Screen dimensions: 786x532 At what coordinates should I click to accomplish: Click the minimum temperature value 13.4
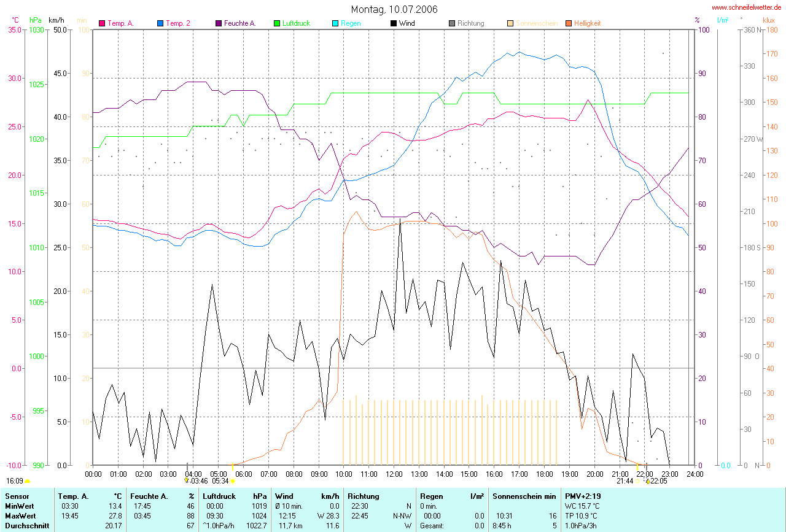pos(116,506)
